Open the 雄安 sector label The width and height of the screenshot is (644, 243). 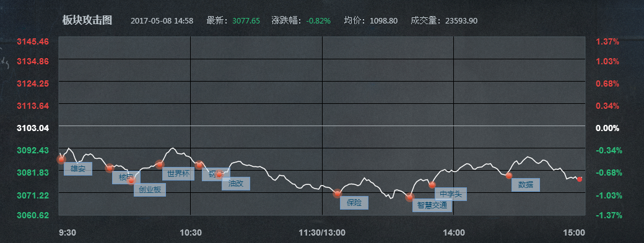[78, 169]
